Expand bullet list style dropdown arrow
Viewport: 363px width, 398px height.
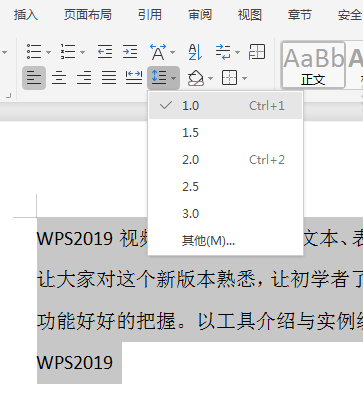pyautogui.click(x=48, y=52)
